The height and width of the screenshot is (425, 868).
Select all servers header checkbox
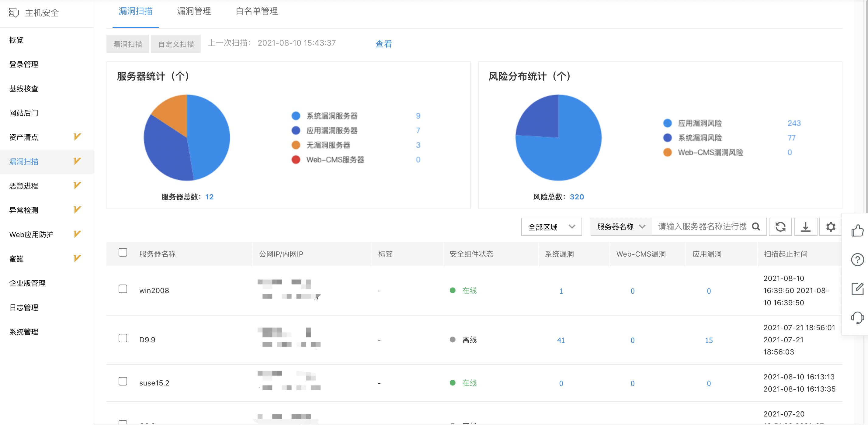123,253
